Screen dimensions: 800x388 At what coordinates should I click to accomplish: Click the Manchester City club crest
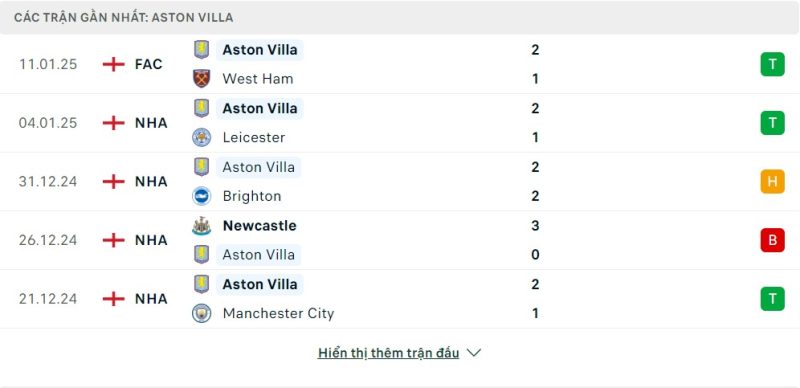tap(202, 313)
